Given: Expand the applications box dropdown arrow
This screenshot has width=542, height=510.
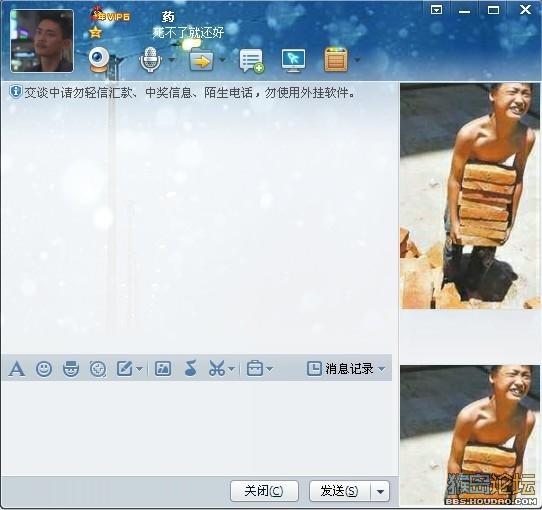Looking at the screenshot, I should pyautogui.click(x=357, y=60).
